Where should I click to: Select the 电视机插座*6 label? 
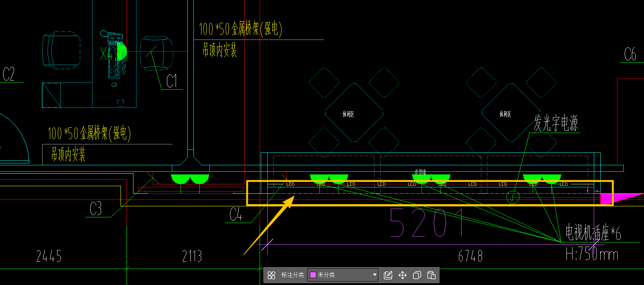click(593, 232)
